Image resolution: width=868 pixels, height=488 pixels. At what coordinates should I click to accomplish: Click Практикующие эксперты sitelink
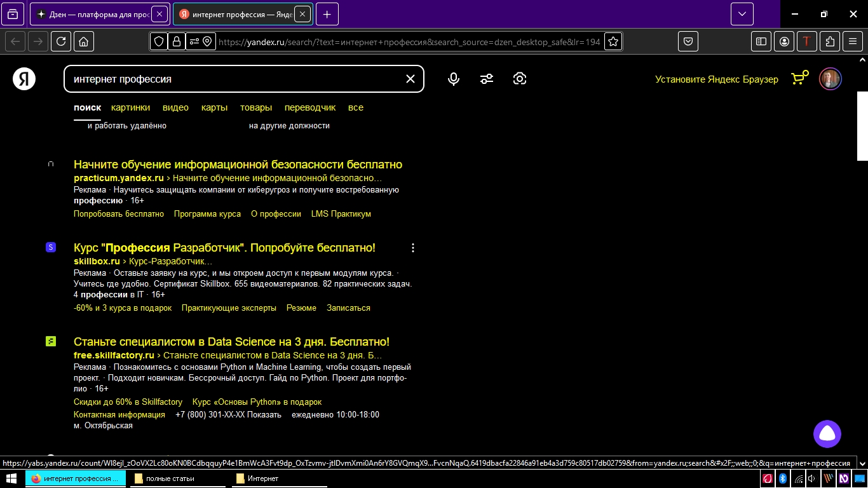click(229, 308)
